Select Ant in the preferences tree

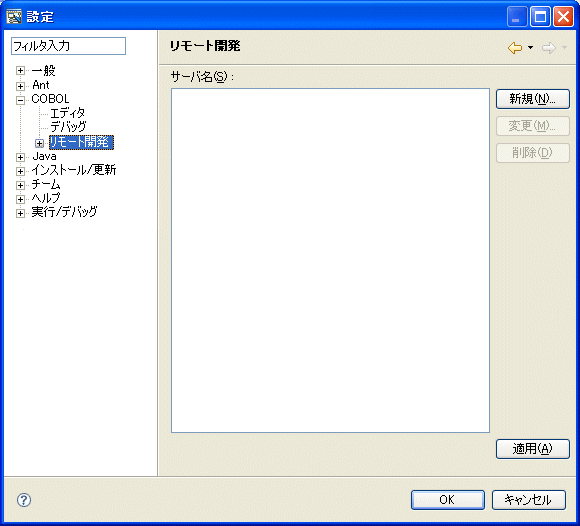click(x=41, y=85)
